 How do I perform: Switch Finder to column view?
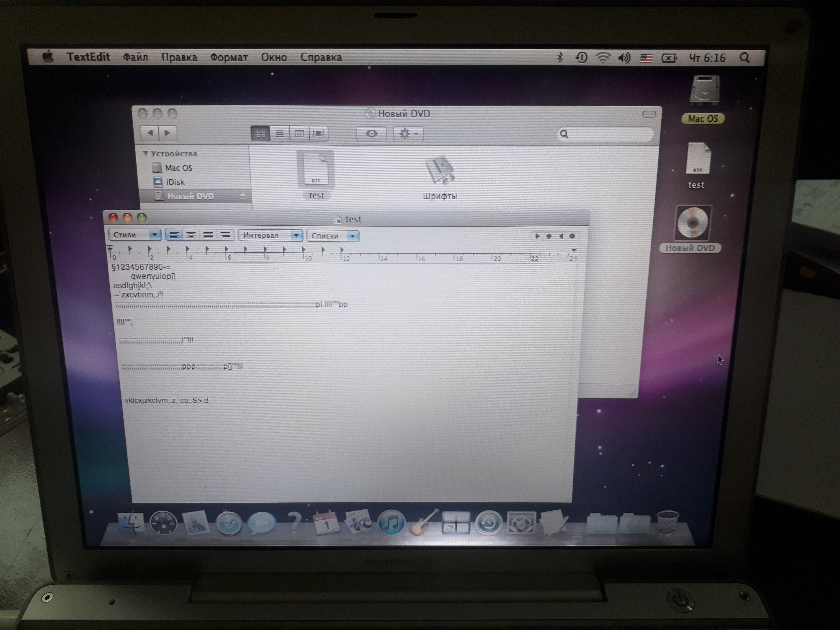[x=299, y=134]
